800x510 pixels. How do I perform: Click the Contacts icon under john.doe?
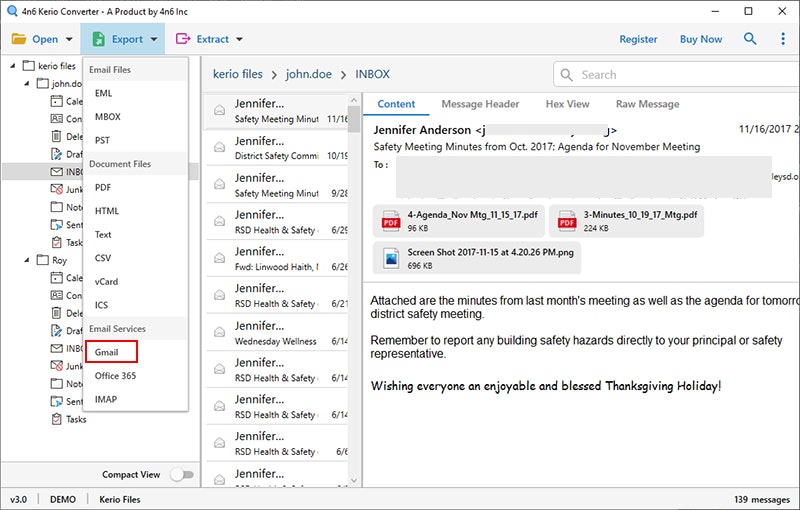tap(56, 119)
